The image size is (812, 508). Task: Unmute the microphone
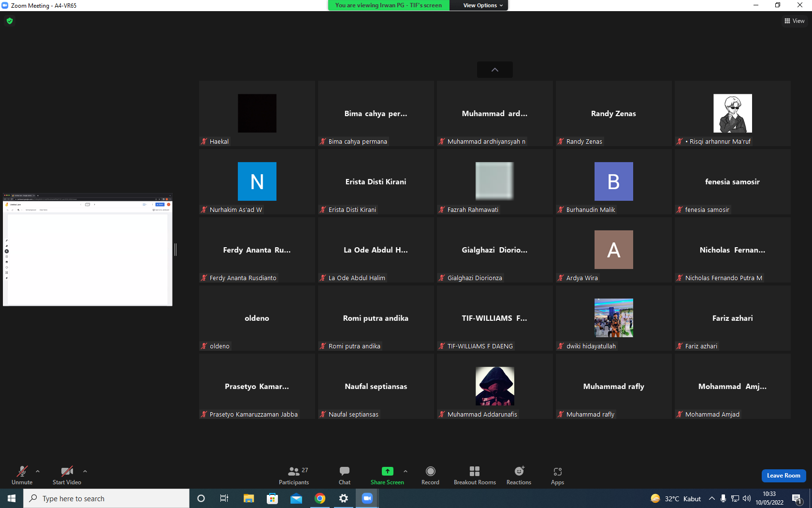pos(22,476)
